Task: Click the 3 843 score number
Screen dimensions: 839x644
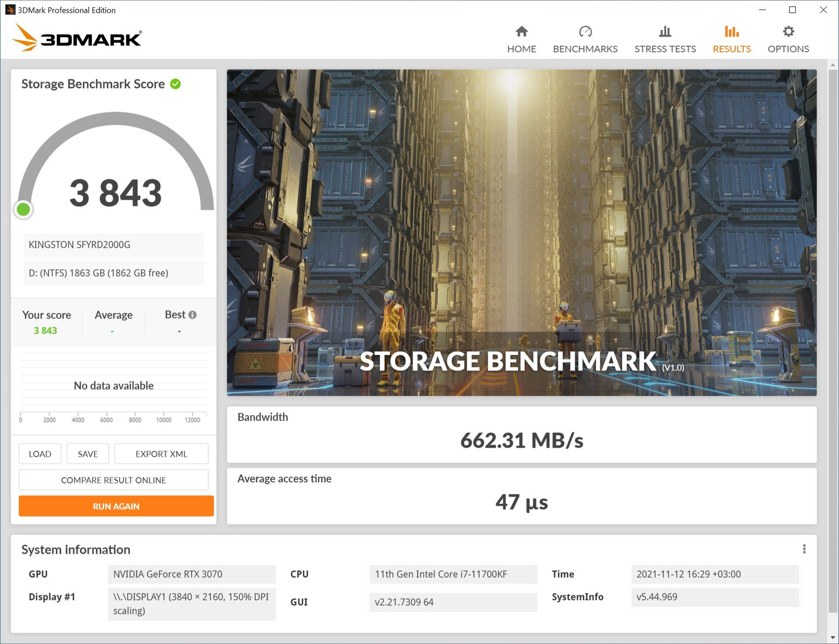Action: [115, 193]
